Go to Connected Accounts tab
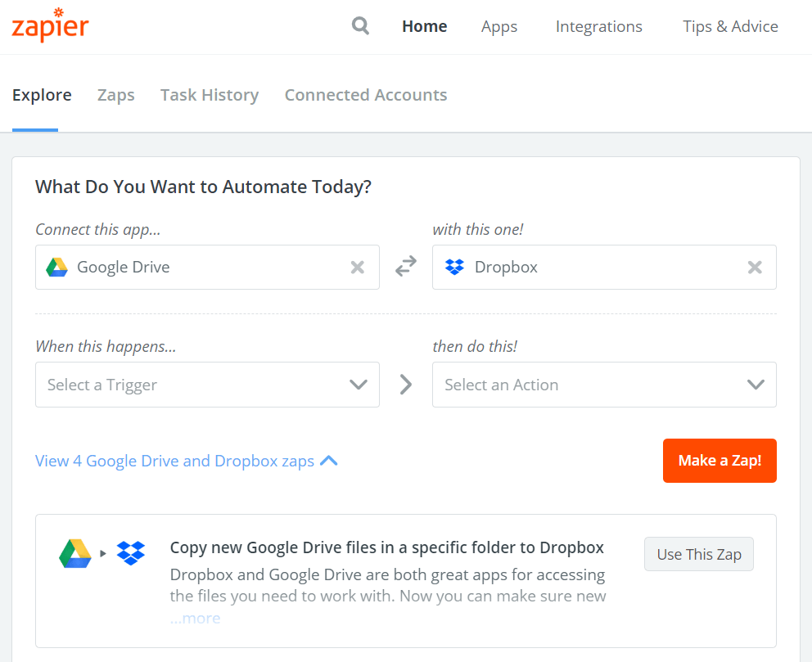 tap(366, 95)
